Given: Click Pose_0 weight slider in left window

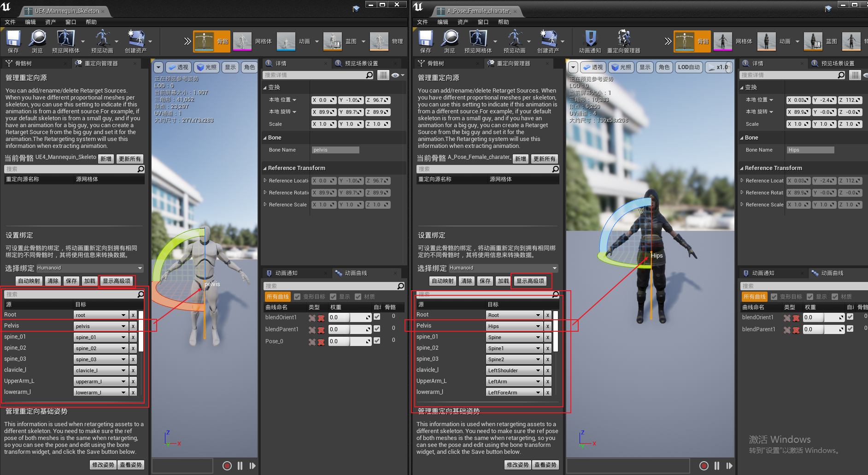Looking at the screenshot, I should point(350,341).
